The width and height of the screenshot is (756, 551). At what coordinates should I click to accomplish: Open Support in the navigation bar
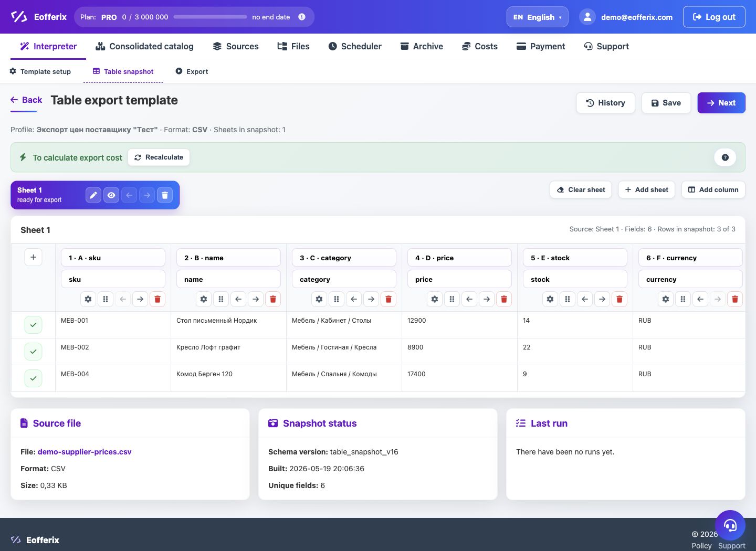pyautogui.click(x=606, y=46)
